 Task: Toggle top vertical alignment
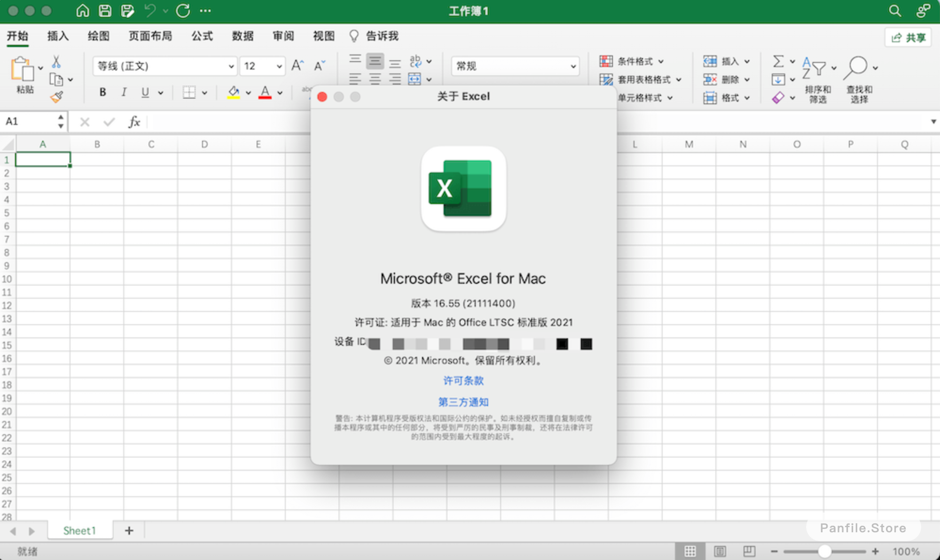click(x=355, y=60)
